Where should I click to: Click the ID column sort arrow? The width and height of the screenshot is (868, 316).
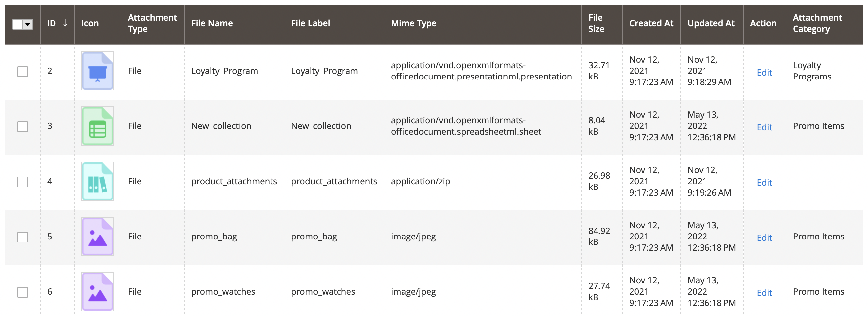pos(65,23)
